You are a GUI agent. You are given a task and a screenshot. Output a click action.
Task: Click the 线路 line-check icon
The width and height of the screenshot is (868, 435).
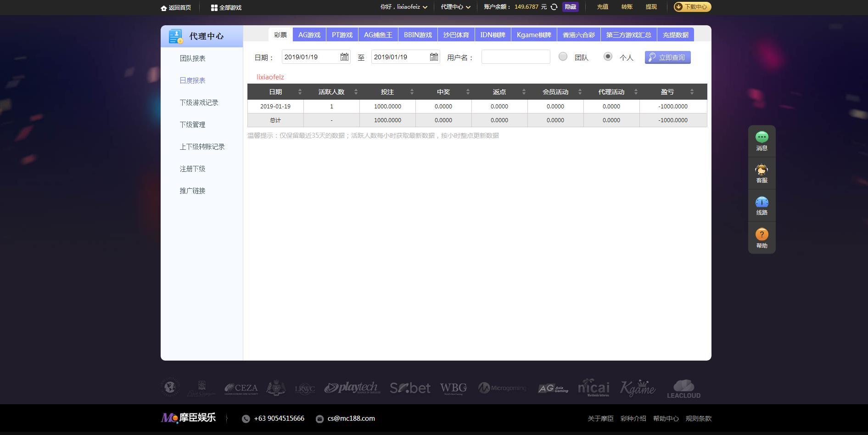pyautogui.click(x=762, y=201)
